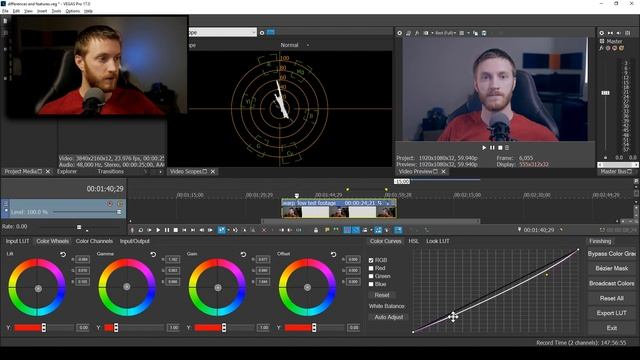This screenshot has width=640, height=360.
Task: Open the Transitions tab
Action: tap(111, 171)
